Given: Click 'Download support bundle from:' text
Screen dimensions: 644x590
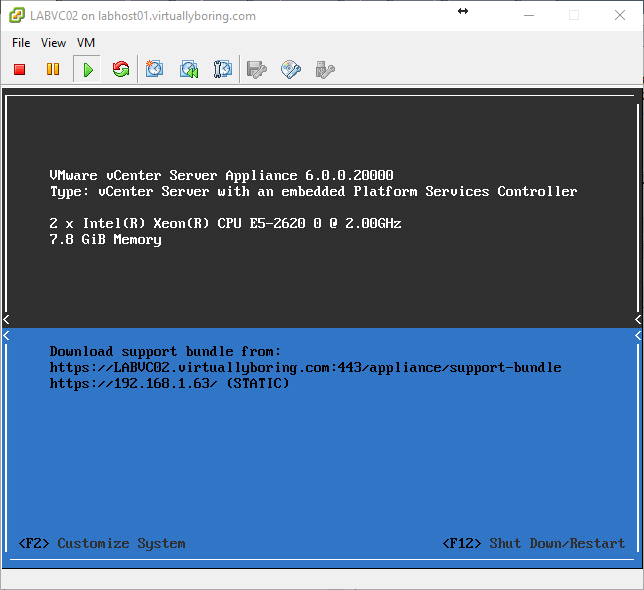Looking at the screenshot, I should coord(165,351).
